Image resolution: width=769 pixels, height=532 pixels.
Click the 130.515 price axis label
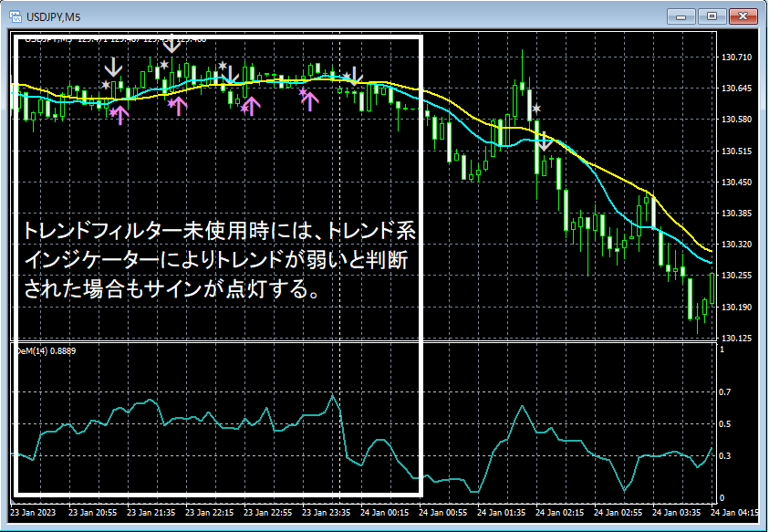point(737,151)
